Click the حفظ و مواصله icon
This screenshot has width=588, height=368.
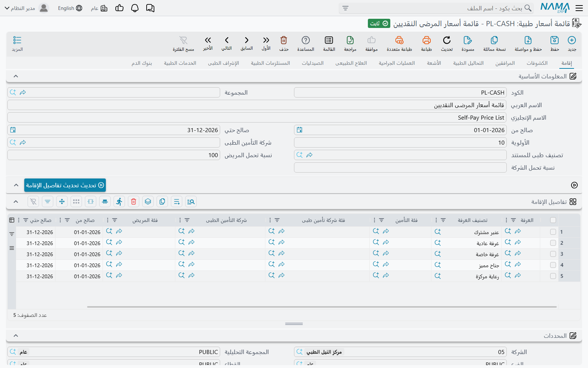(528, 40)
